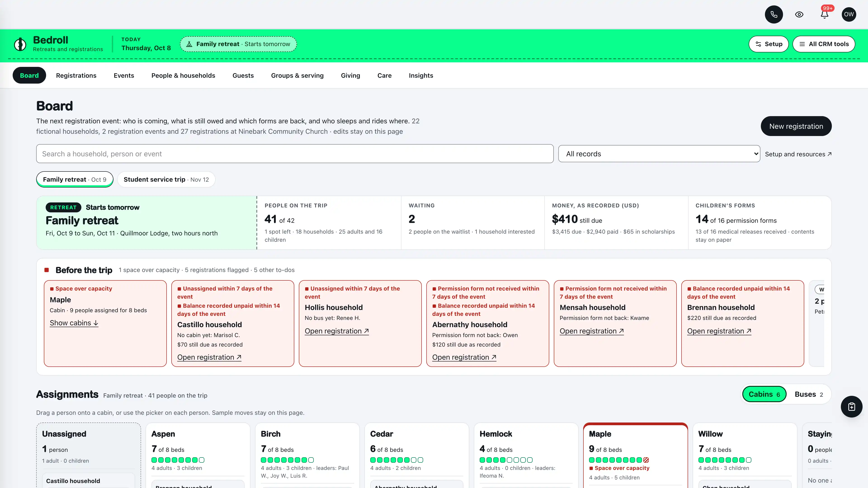This screenshot has height=488, width=868.
Task: Open registration for Brennan household
Action: 719,331
